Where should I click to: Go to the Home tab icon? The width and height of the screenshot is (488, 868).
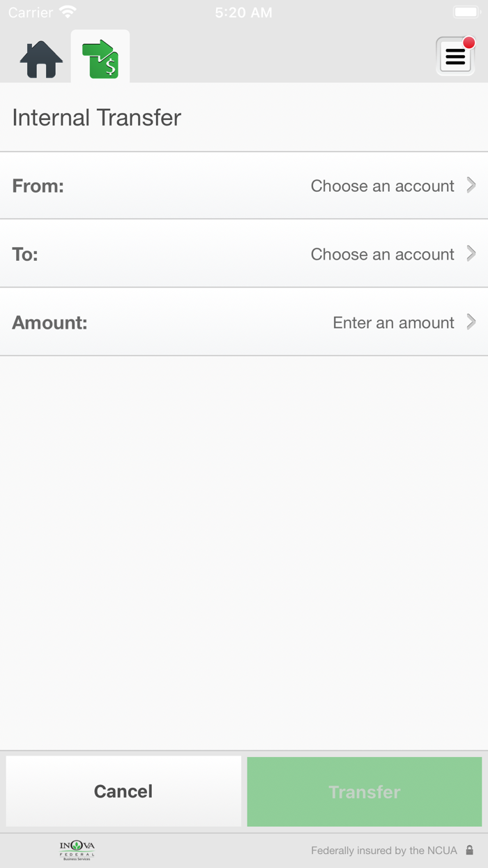41,59
